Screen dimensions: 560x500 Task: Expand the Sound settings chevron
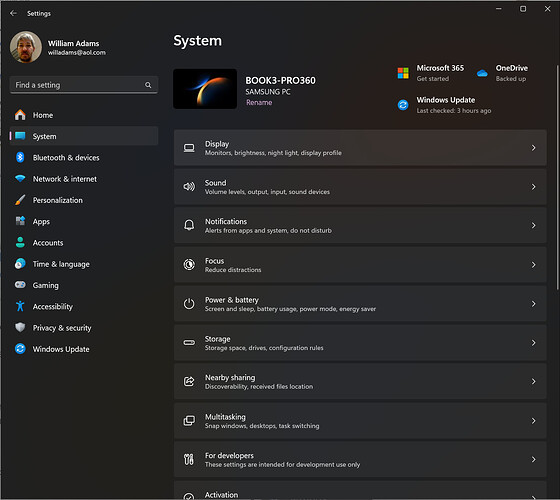pyautogui.click(x=533, y=187)
